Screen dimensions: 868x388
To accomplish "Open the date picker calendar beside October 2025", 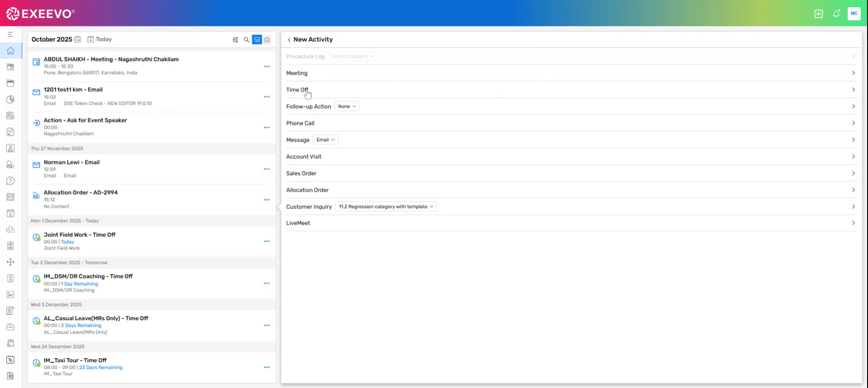I will 78,39.
